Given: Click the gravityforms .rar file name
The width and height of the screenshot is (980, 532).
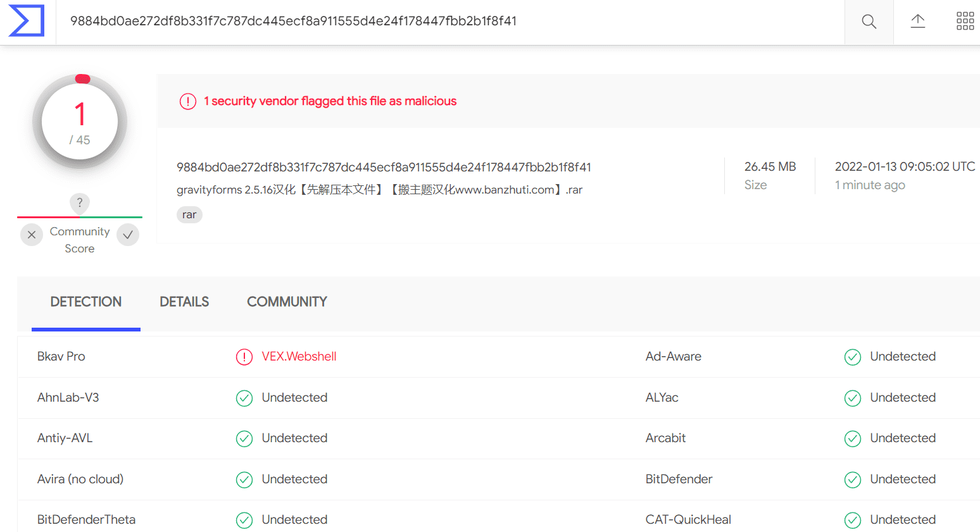Looking at the screenshot, I should pos(380,190).
